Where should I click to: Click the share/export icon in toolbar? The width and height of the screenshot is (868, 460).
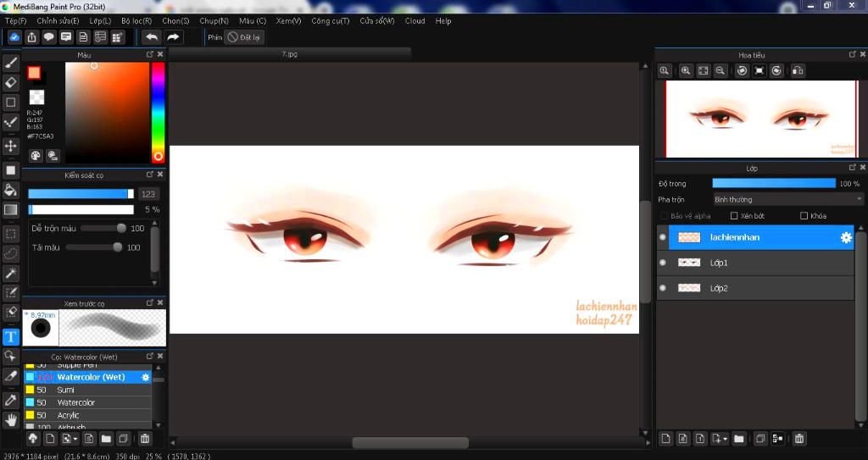pos(31,37)
